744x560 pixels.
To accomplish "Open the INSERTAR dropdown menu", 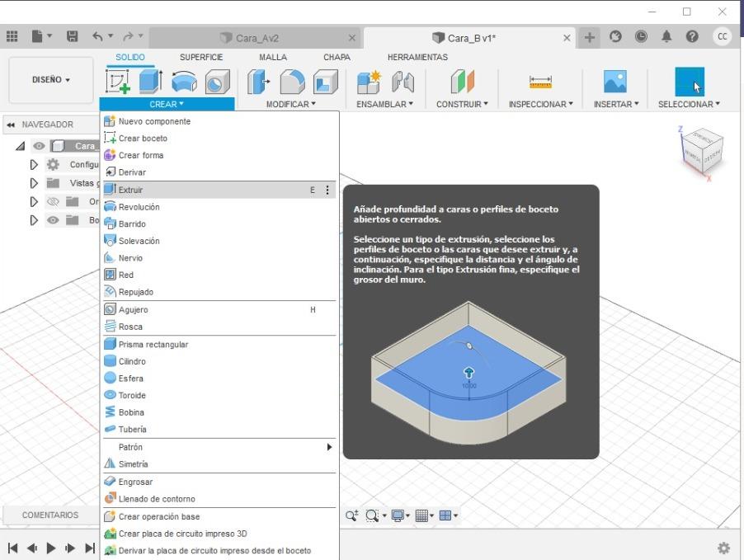I will [616, 104].
